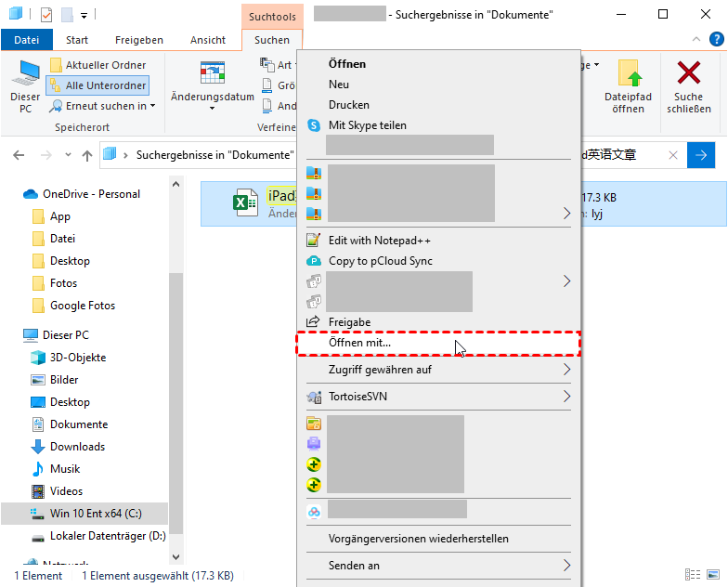Click the red X Suche schließen icon
The image size is (728, 587).
(x=688, y=73)
